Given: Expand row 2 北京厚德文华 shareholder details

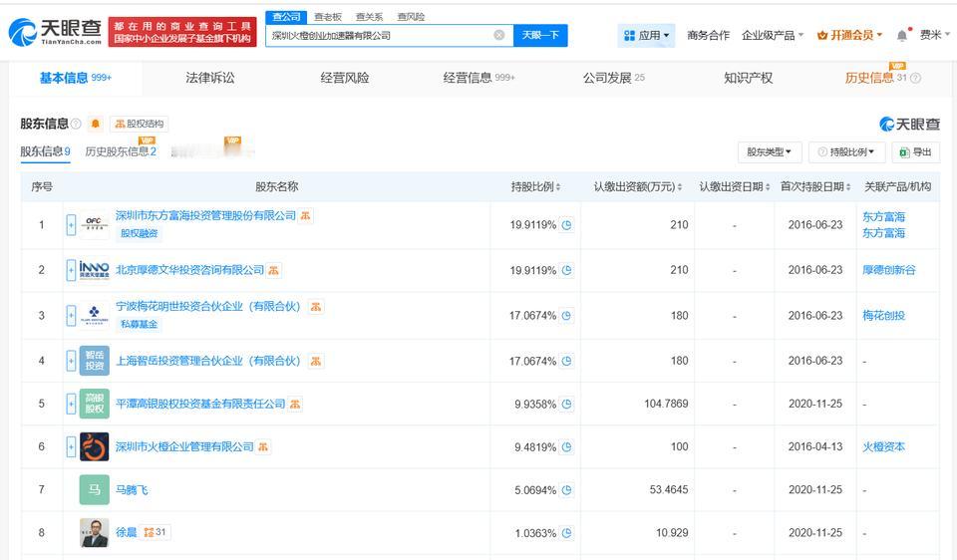Looking at the screenshot, I should (71, 270).
